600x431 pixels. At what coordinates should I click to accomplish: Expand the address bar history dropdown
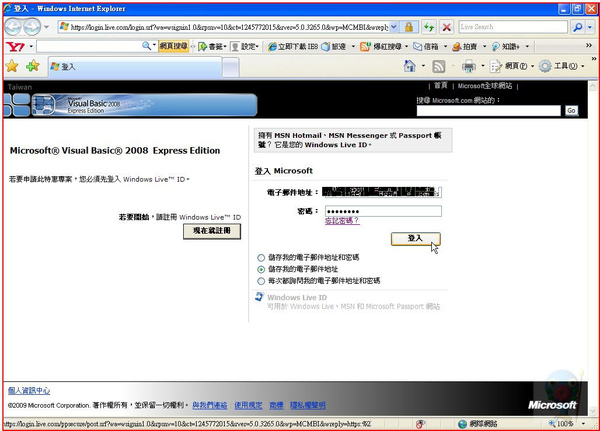pos(394,27)
